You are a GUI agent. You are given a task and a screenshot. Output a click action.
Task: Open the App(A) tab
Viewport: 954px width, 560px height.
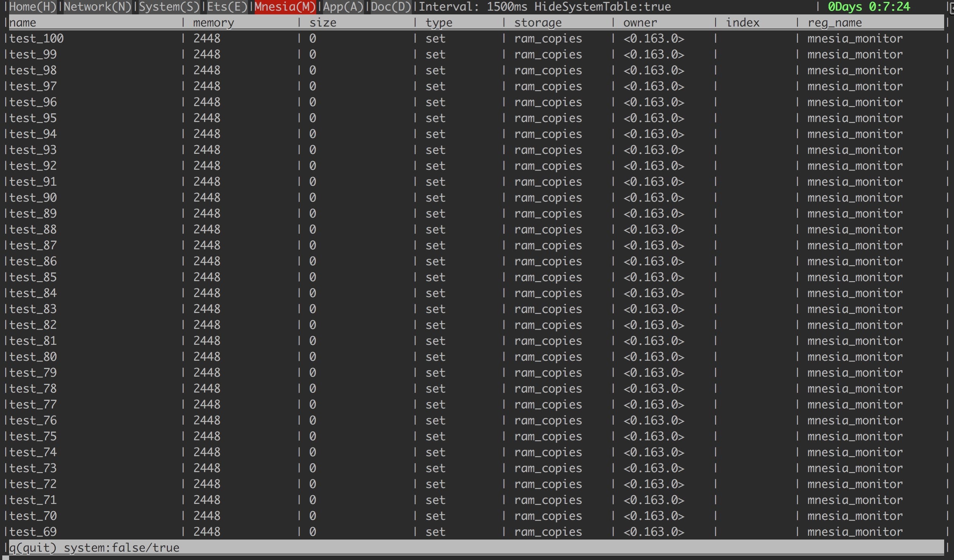coord(343,7)
